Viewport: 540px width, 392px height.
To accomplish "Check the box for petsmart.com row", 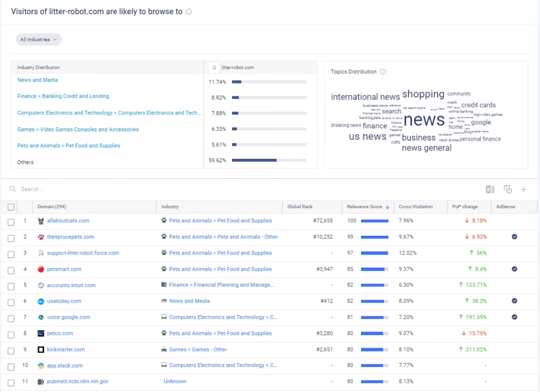I will (11, 270).
